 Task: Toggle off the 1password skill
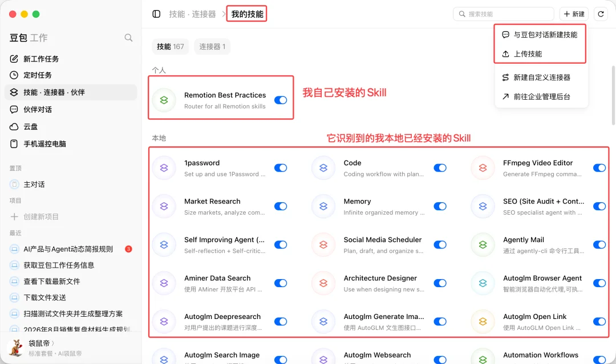[x=281, y=168]
